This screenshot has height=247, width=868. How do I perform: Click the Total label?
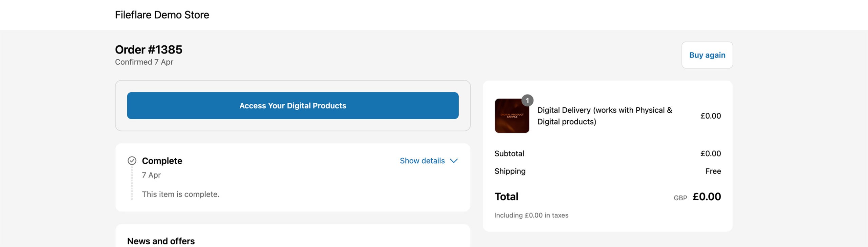coord(506,197)
